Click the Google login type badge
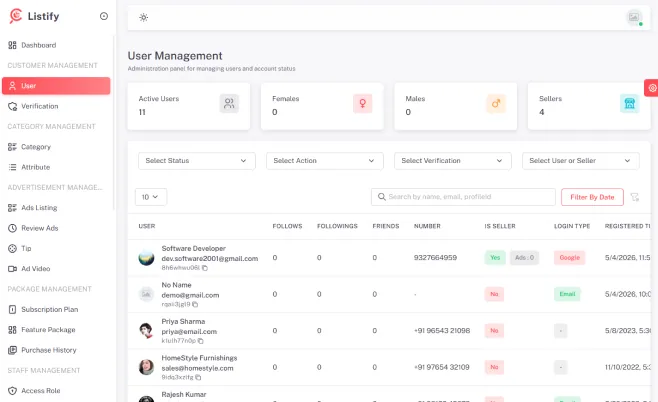The image size is (658, 402). click(x=569, y=258)
